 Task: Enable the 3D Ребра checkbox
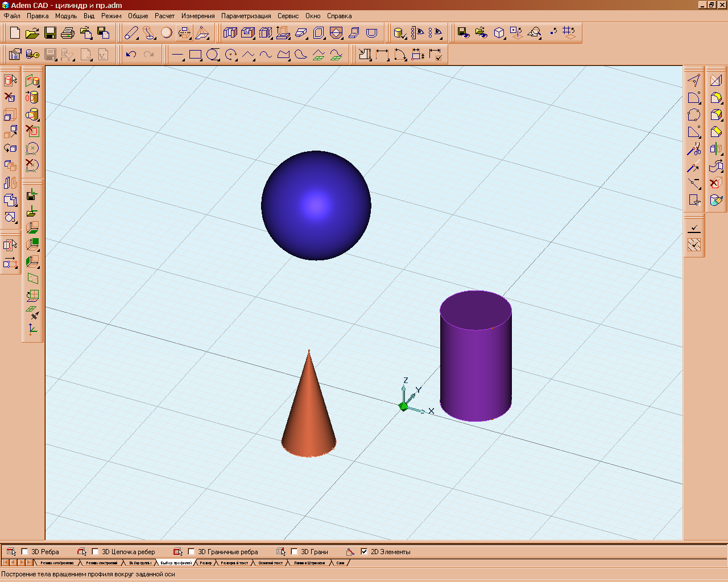point(24,551)
